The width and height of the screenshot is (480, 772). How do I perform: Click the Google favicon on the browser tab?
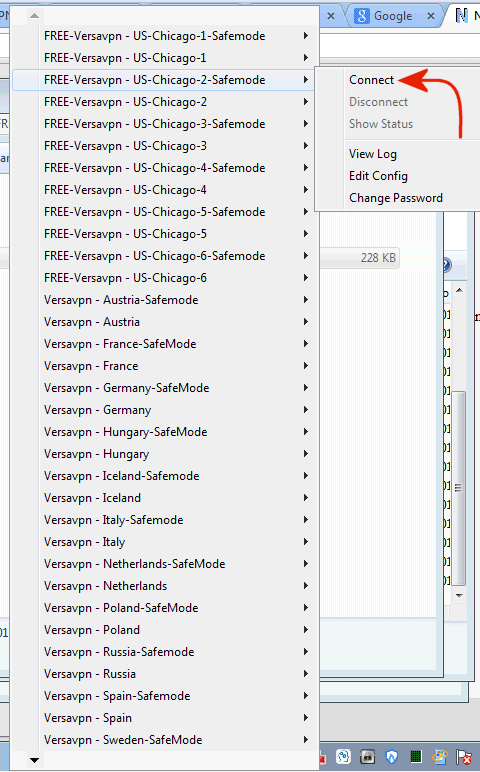coord(362,16)
